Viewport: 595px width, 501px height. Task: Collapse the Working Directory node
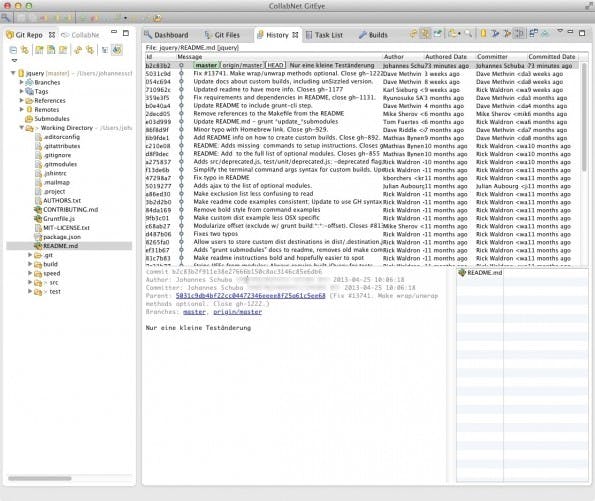22,128
